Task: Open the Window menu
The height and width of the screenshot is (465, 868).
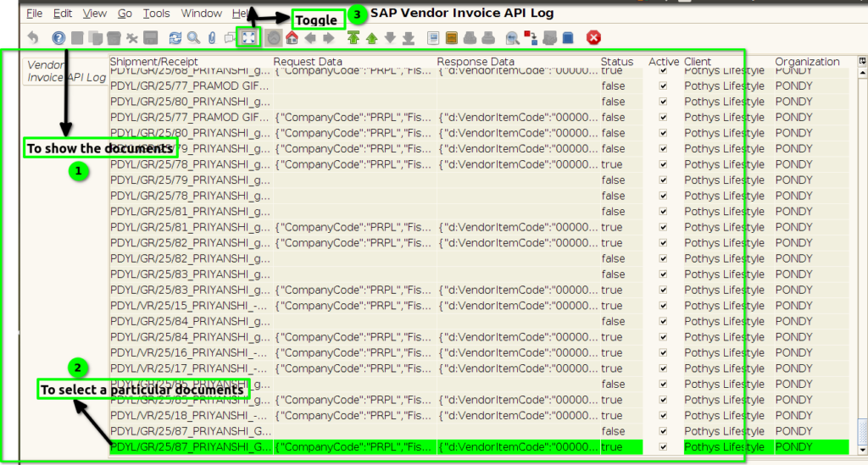Action: tap(202, 14)
